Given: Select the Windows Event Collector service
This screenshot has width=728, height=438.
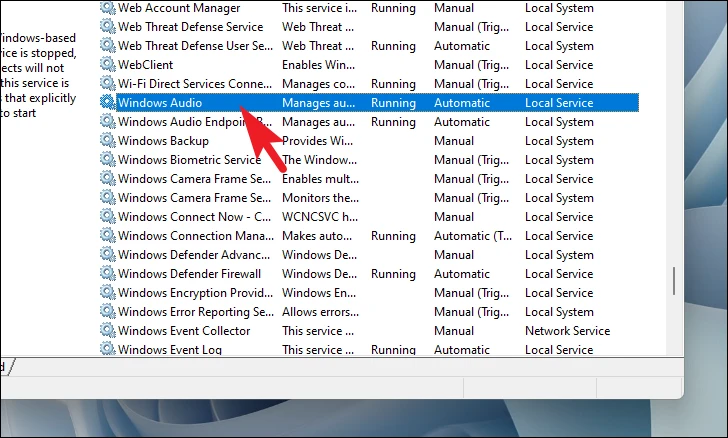Looking at the screenshot, I should [x=184, y=332].
